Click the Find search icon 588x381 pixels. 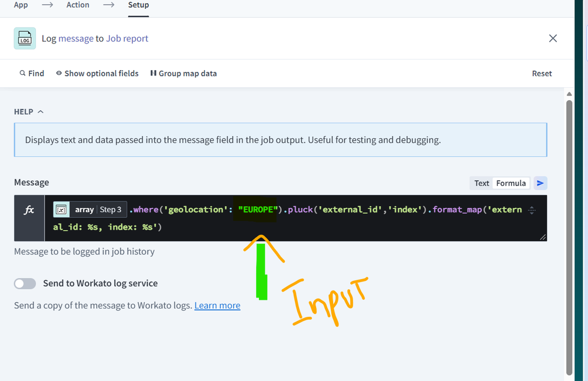tap(22, 74)
